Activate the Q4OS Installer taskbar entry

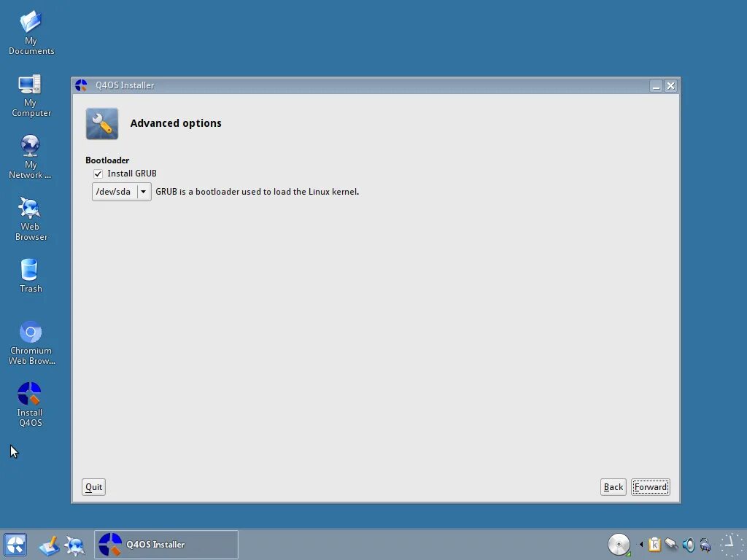[x=166, y=544]
